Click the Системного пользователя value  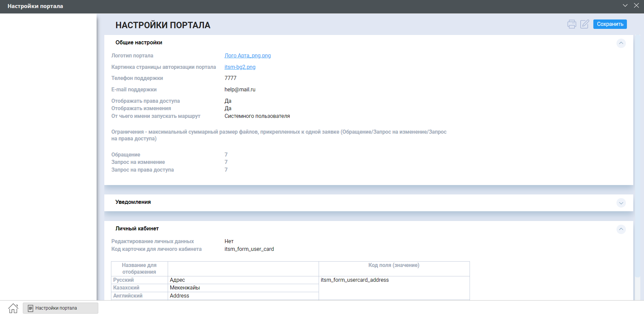click(257, 116)
